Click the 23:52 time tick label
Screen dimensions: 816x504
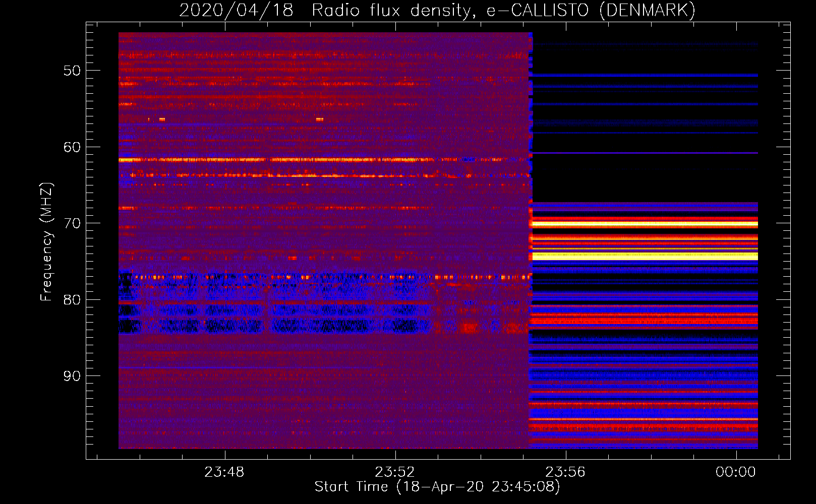tap(395, 472)
